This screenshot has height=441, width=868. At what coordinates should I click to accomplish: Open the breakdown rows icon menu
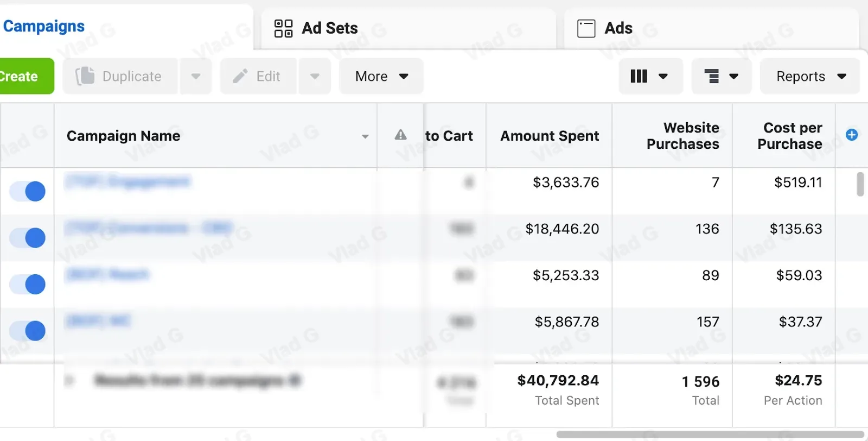click(x=722, y=76)
